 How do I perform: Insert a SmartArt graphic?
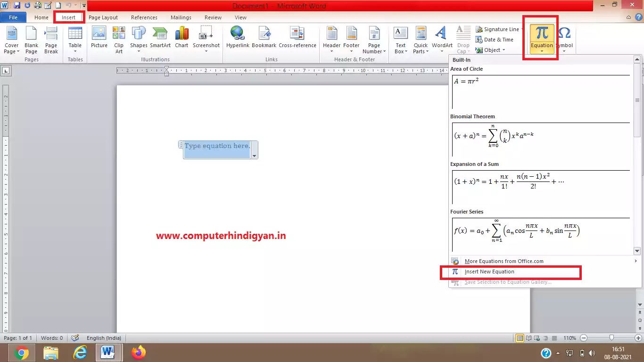pyautogui.click(x=160, y=37)
